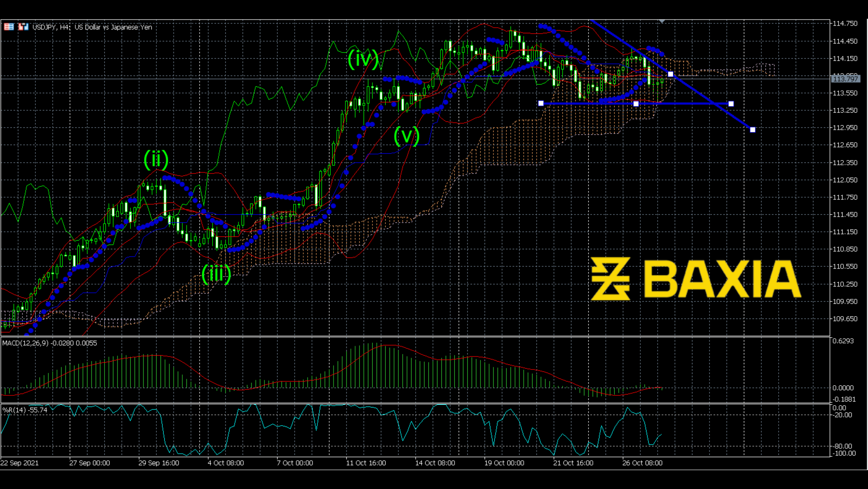
Task: Click the horizontal line's center anchor handle
Action: point(636,104)
